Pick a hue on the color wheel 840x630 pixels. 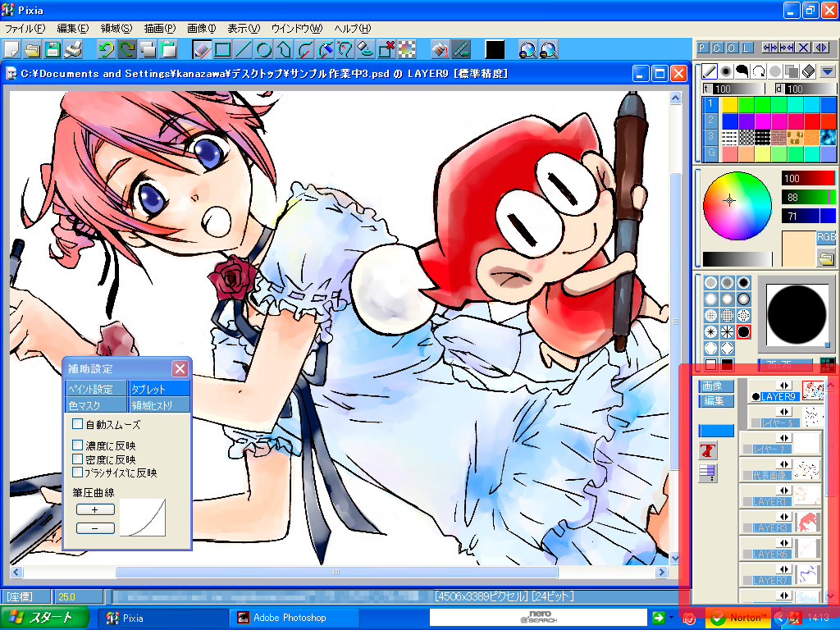click(737, 206)
